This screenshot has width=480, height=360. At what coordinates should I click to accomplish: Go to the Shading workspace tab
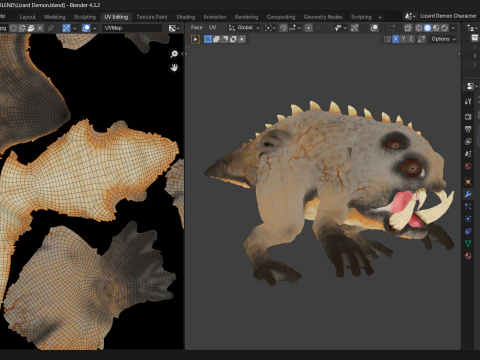(x=186, y=17)
